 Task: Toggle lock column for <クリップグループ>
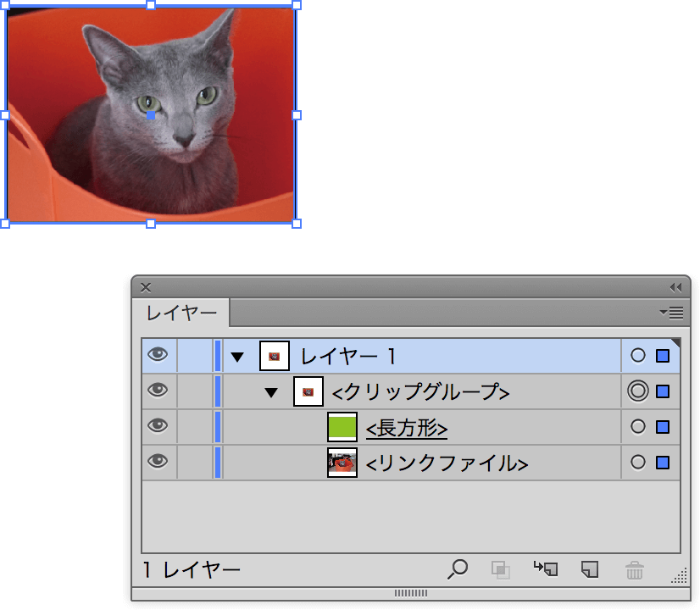click(x=195, y=391)
